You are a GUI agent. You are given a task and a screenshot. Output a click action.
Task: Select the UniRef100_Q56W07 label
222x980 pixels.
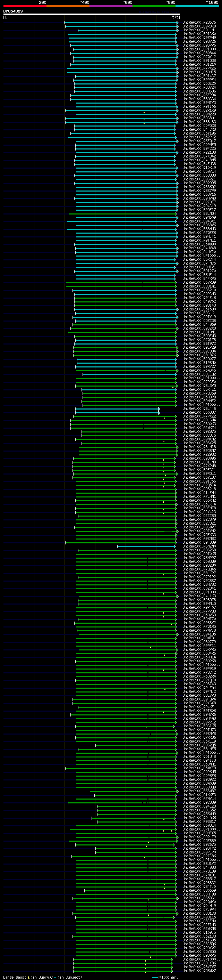tap(199, 971)
